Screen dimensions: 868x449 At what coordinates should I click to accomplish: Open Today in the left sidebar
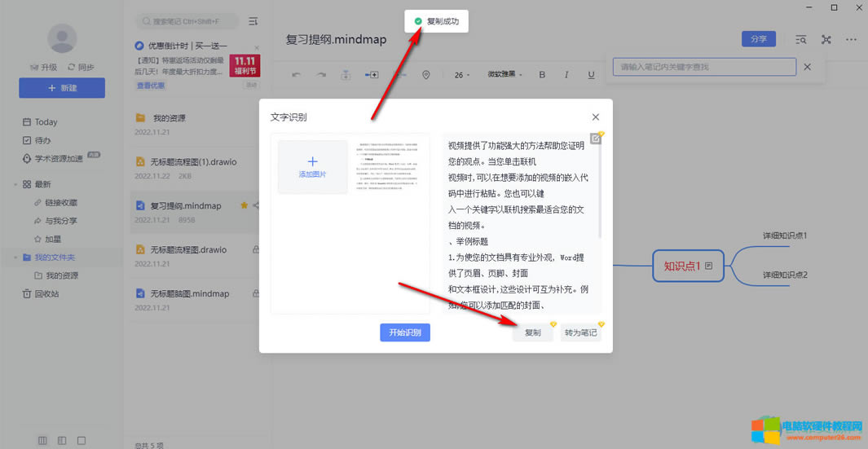[46, 122]
